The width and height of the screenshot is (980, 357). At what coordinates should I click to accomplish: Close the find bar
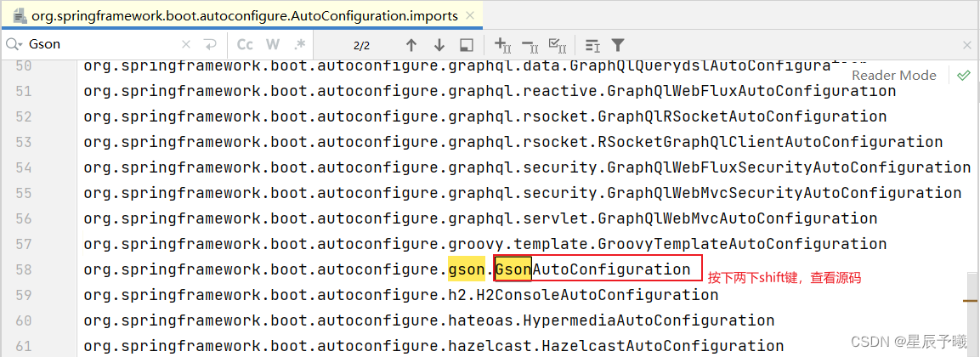(967, 45)
